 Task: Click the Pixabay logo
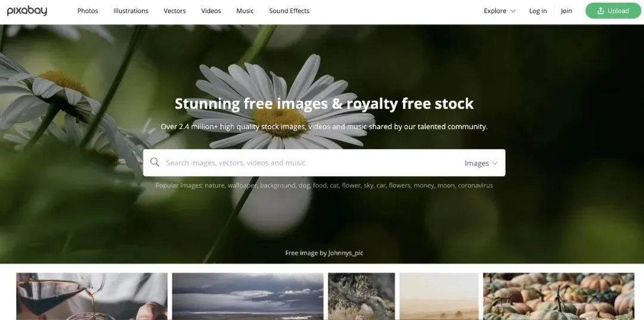point(27,11)
